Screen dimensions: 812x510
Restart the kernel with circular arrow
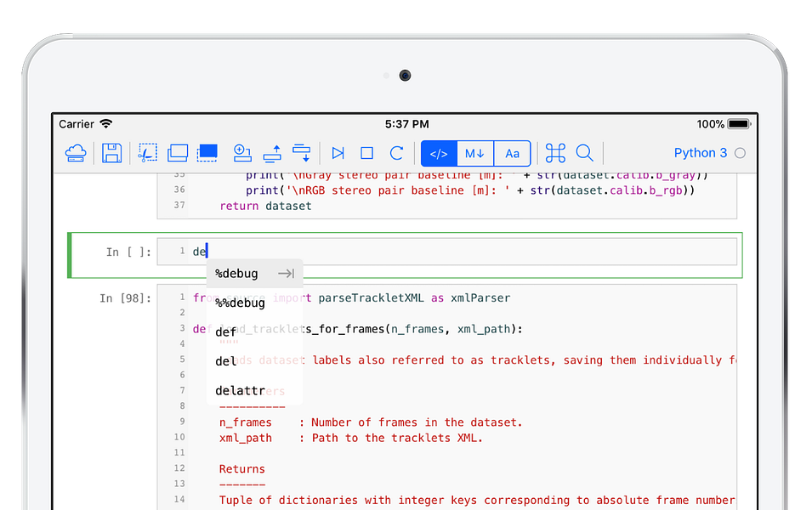click(x=397, y=153)
